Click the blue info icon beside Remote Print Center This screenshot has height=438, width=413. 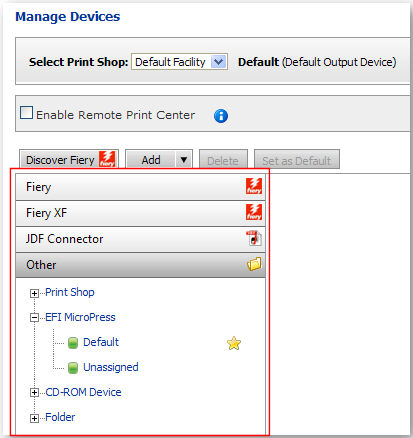[x=221, y=116]
